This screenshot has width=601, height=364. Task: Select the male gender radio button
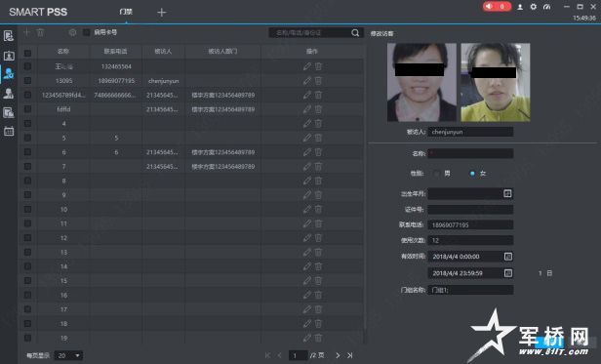pos(436,174)
